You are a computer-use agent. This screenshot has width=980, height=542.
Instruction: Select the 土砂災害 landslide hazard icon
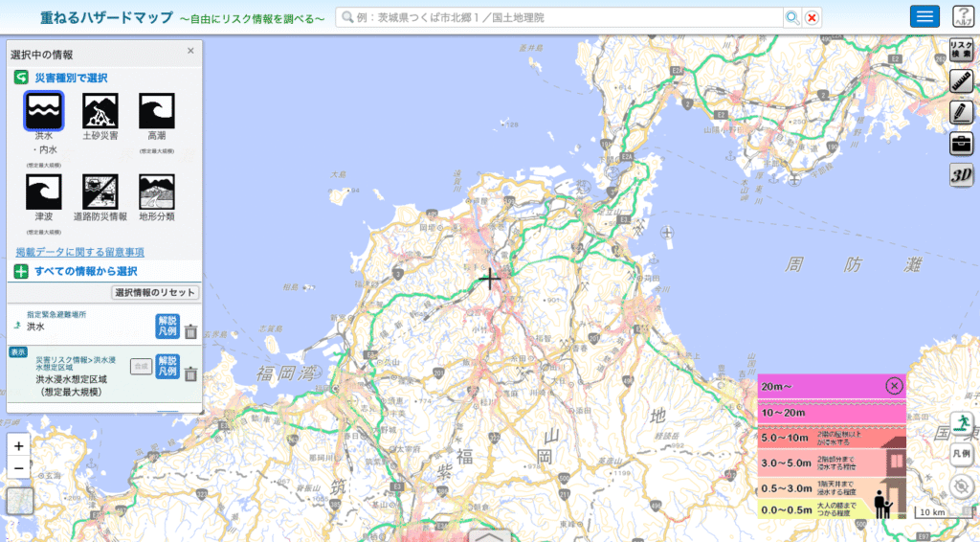(100, 111)
